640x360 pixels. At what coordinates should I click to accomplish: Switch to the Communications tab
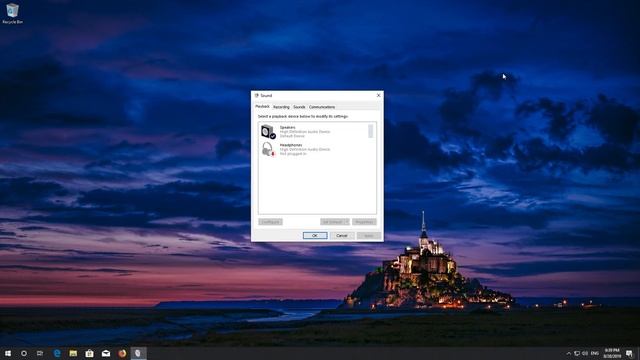[322, 107]
